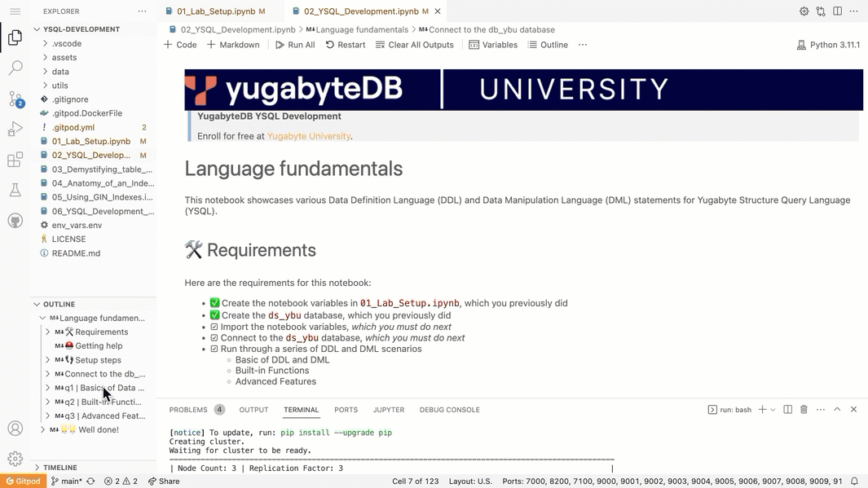Open the GitHub view in activity bar
This screenshot has height=488, width=868.
15,221
